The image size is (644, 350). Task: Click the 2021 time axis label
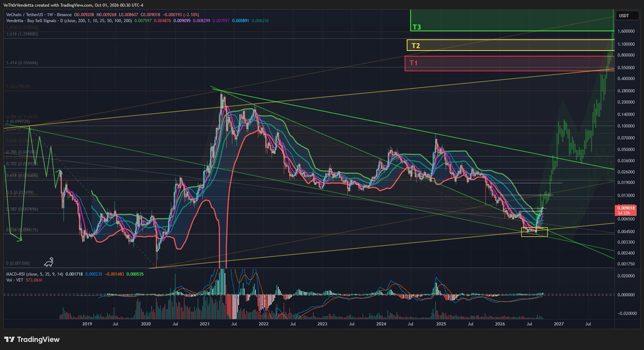click(204, 324)
